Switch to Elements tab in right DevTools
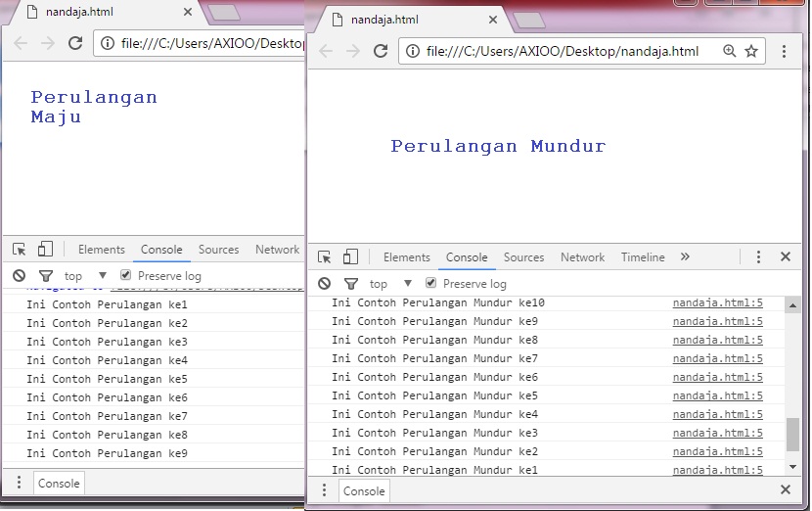The width and height of the screenshot is (812, 511). (x=407, y=257)
